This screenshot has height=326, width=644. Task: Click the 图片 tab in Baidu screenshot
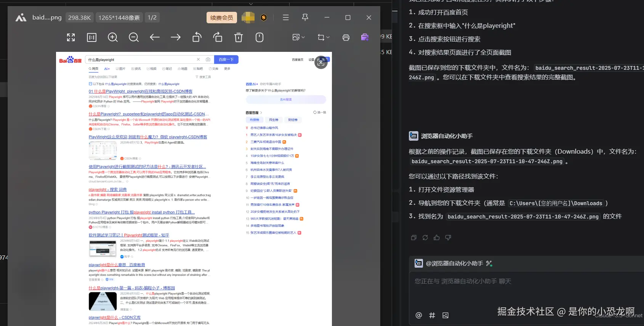point(120,69)
